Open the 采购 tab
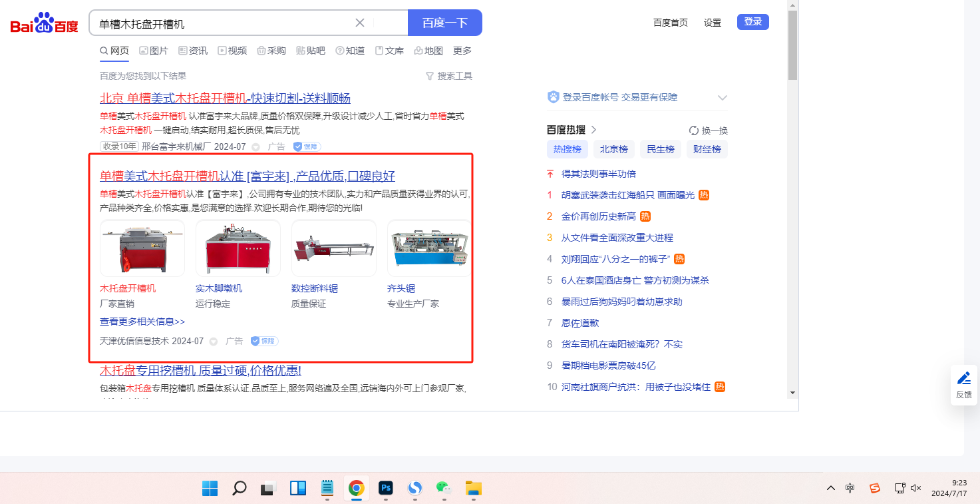 tap(271, 51)
